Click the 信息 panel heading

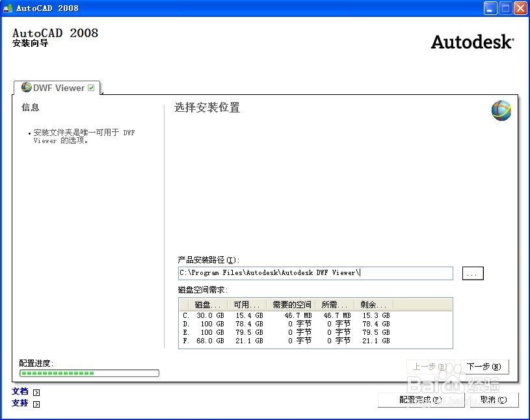[x=31, y=107]
